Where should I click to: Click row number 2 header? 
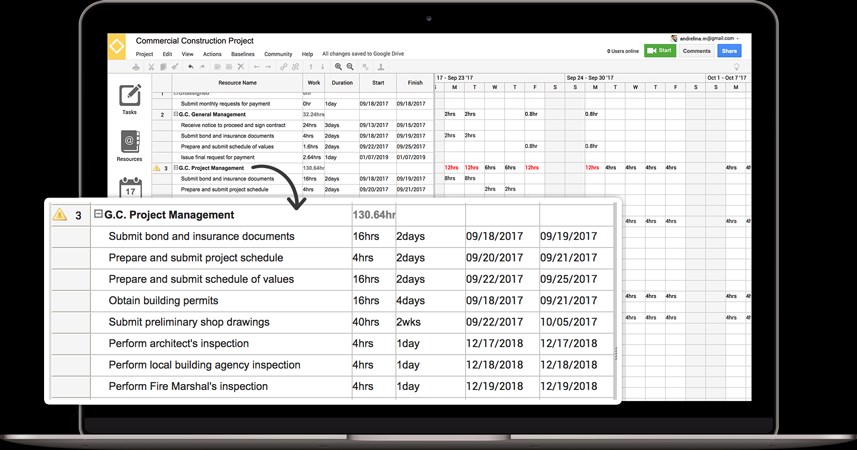[162, 115]
